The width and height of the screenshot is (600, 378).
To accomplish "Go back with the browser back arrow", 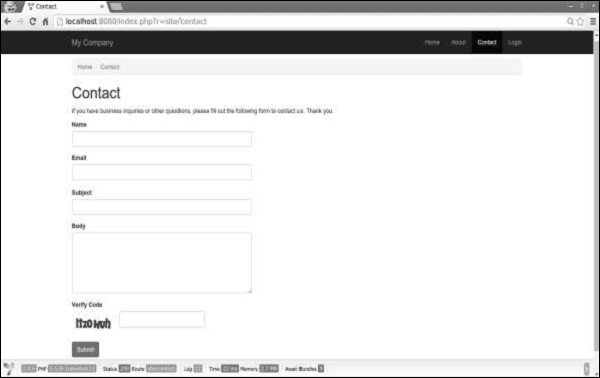I will pos(8,21).
